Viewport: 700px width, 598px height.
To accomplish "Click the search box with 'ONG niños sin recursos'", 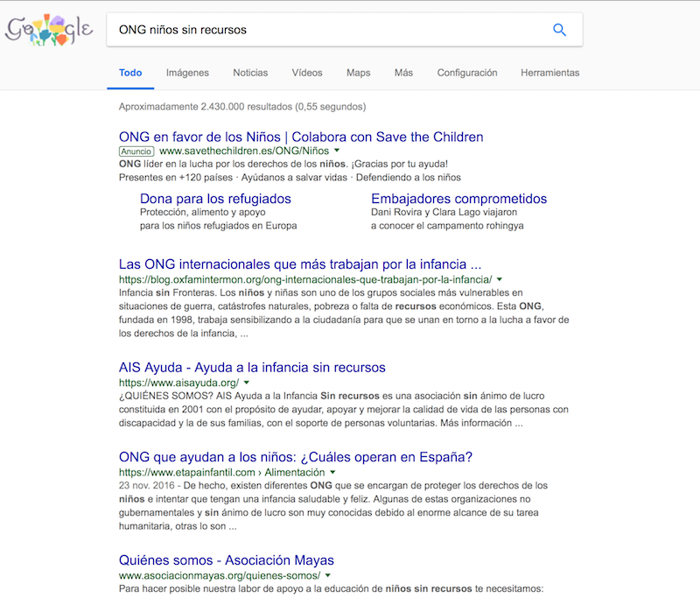I will (x=344, y=30).
